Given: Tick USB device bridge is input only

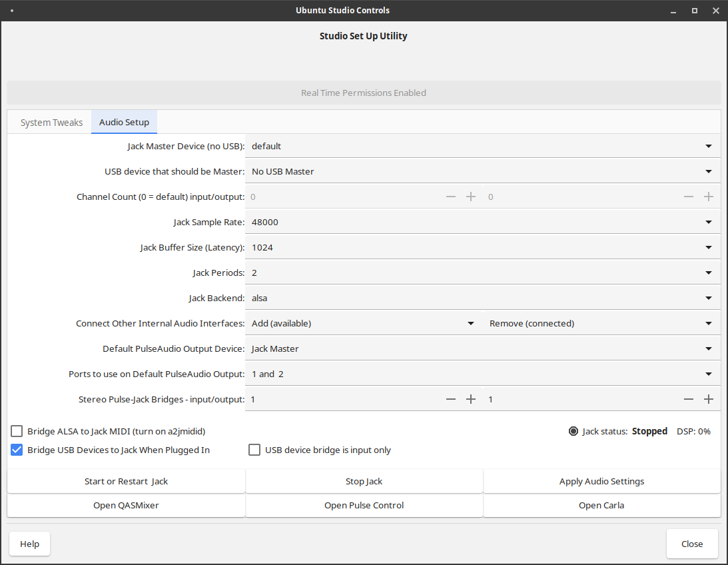Looking at the screenshot, I should click(254, 450).
